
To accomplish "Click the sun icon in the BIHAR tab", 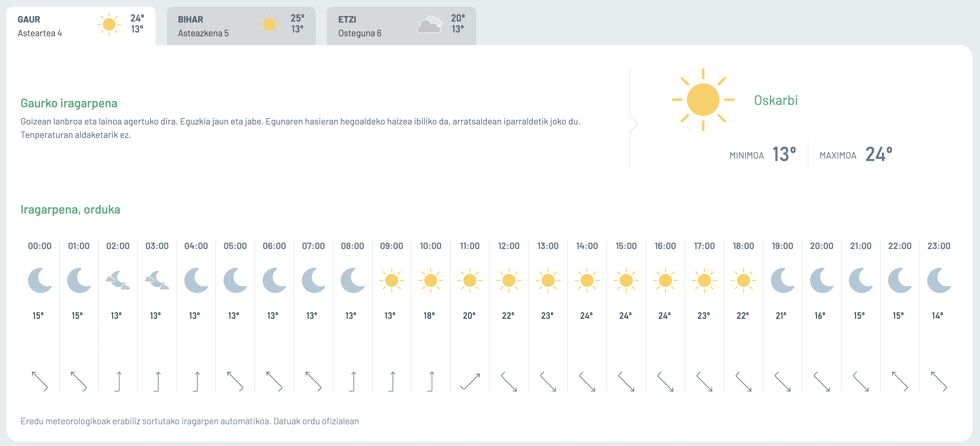I will click(x=269, y=25).
